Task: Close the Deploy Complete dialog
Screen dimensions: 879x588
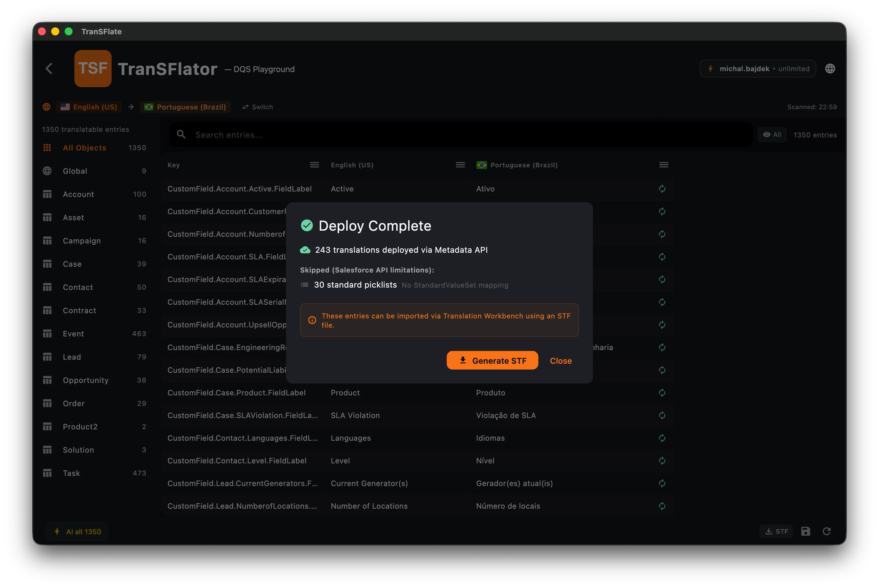Action: point(560,360)
